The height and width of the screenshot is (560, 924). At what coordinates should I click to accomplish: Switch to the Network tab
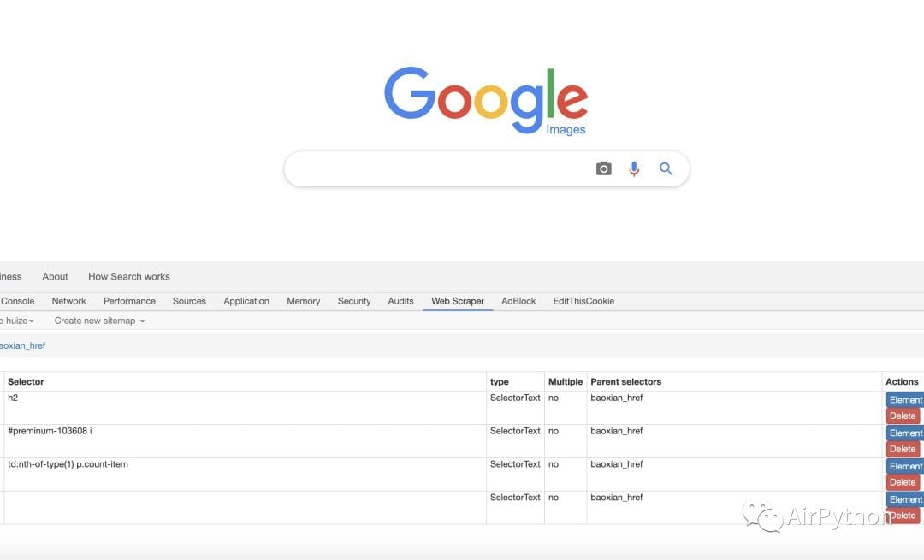(68, 301)
